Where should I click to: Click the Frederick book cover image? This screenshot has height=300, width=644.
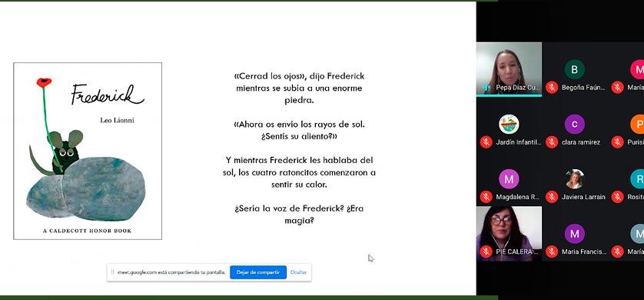click(x=88, y=151)
